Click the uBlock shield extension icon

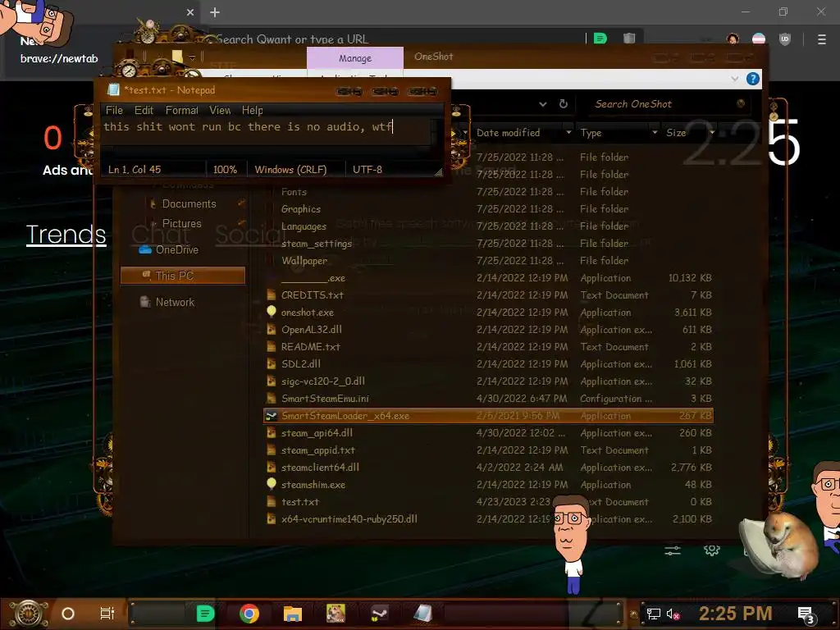(785, 39)
